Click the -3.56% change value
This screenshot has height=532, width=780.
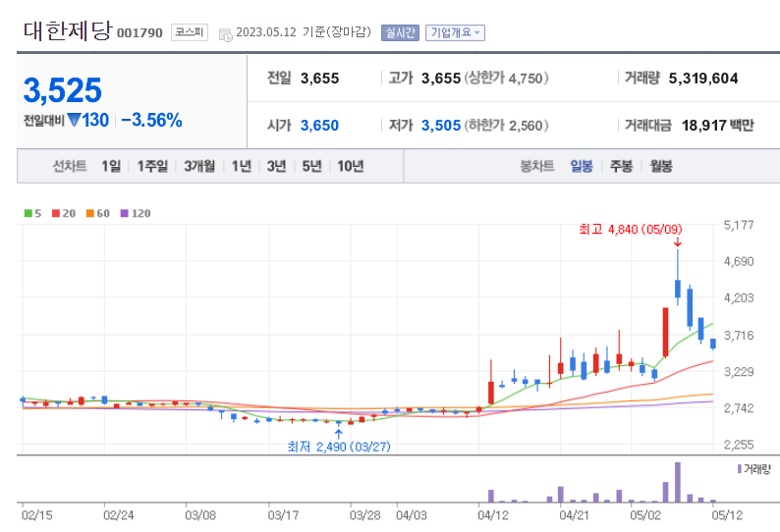(151, 121)
